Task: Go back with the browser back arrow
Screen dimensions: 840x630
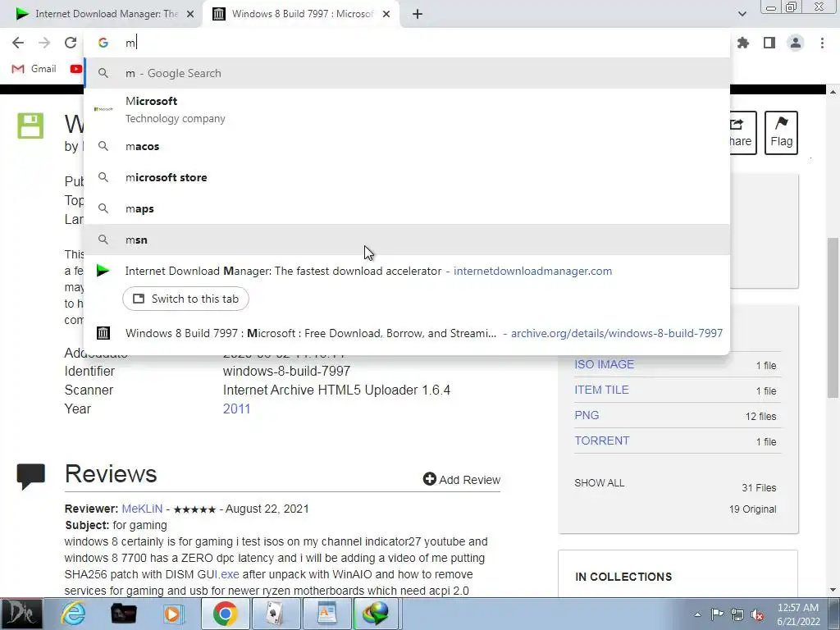Action: point(18,43)
